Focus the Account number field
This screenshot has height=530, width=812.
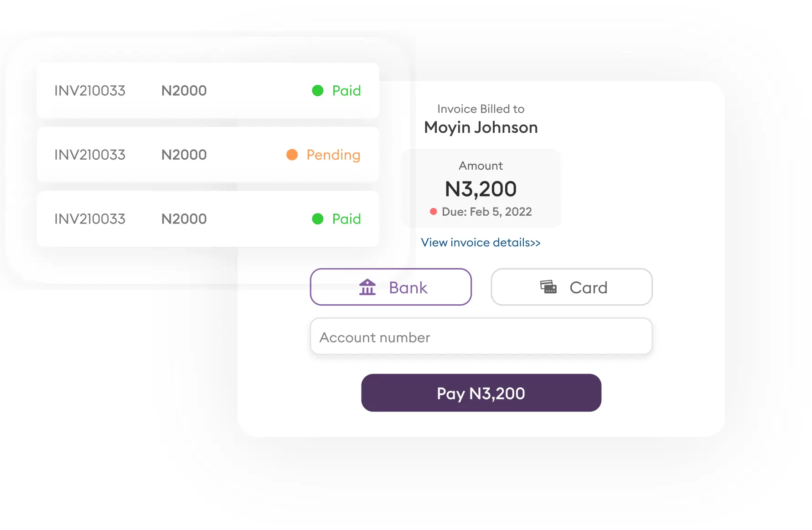pos(481,337)
